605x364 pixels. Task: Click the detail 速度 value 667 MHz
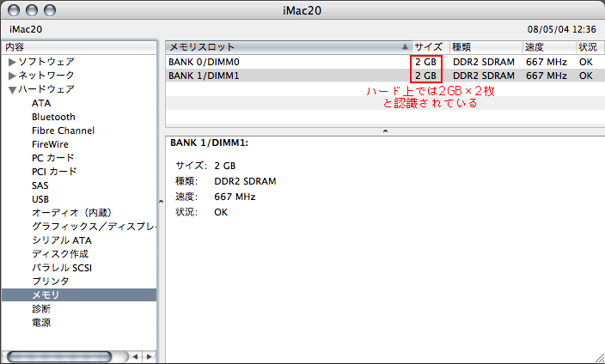[x=235, y=197]
